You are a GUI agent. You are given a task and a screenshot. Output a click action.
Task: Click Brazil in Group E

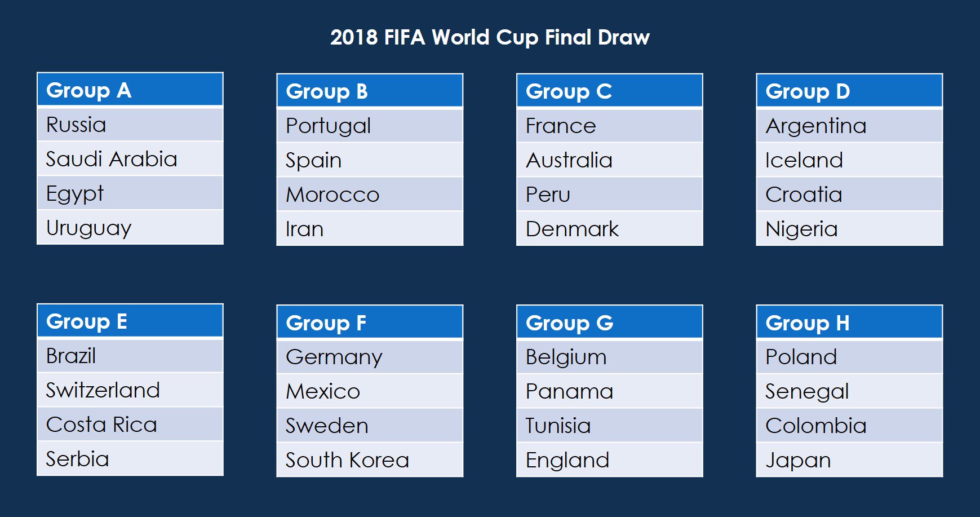[130, 356]
